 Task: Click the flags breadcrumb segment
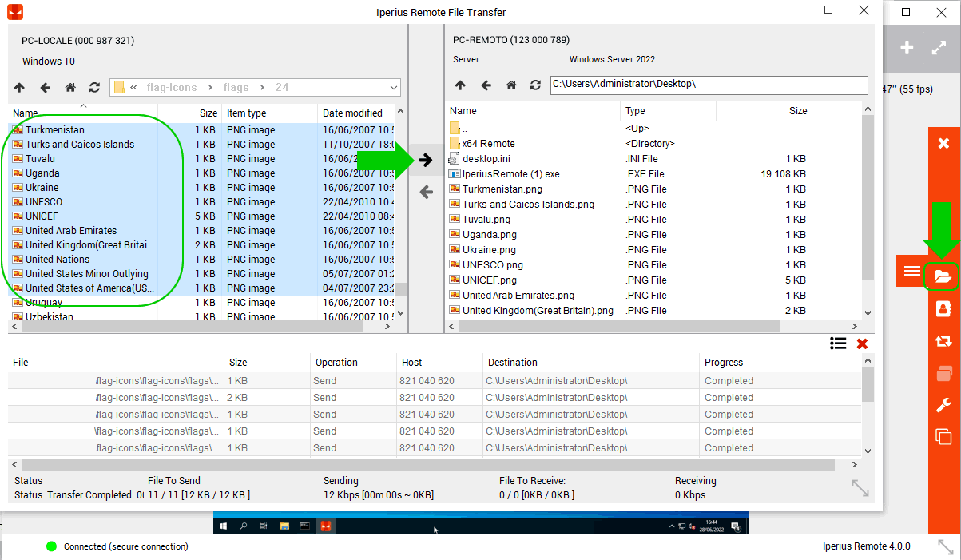coord(236,88)
